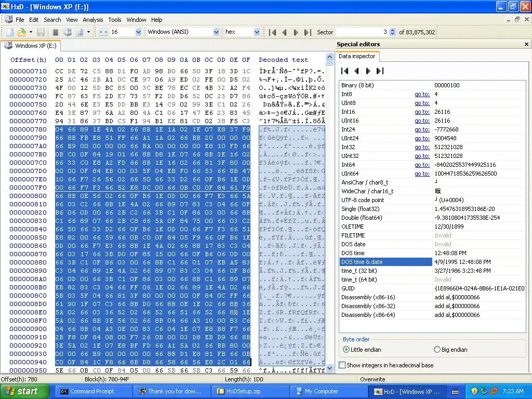Click the Open disk toolbar icon
This screenshot has width=532, height=399.
tap(68, 32)
